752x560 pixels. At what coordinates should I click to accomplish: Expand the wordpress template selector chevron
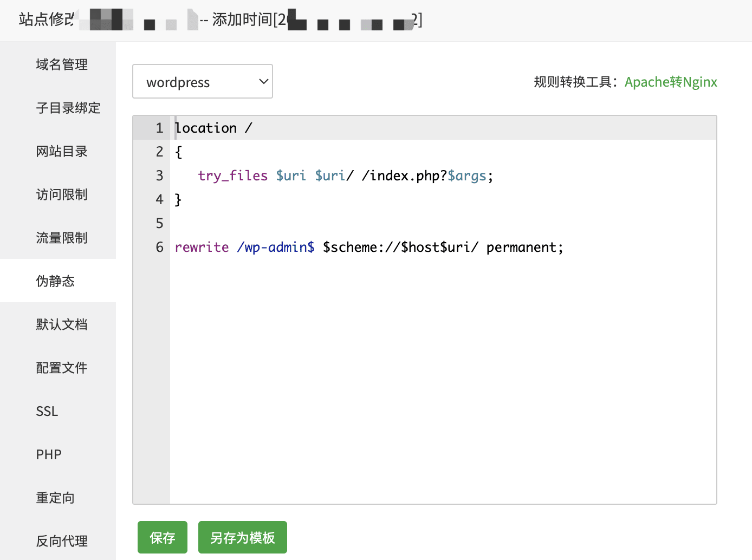pyautogui.click(x=263, y=81)
